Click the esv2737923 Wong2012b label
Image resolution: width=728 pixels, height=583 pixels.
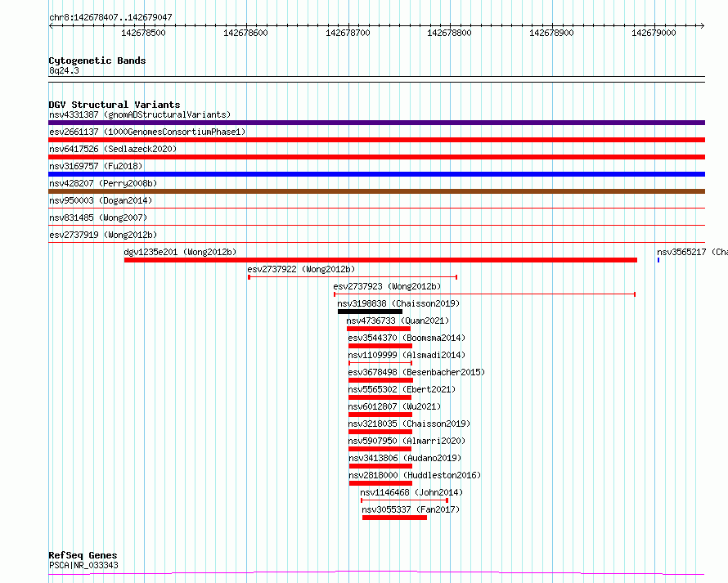[x=387, y=286]
